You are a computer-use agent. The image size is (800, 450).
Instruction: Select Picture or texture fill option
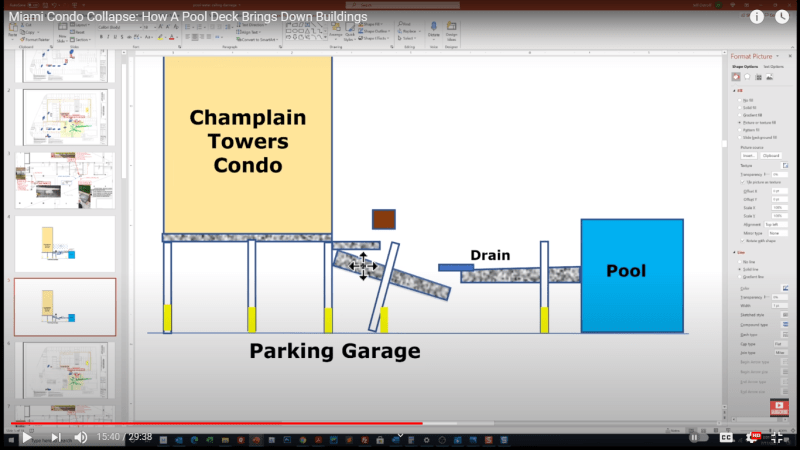coord(740,122)
